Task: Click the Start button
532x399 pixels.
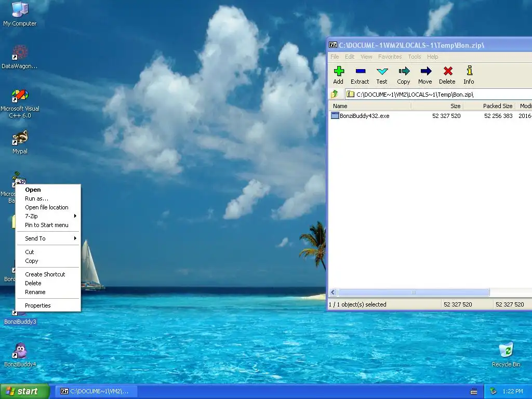Action: 24,392
